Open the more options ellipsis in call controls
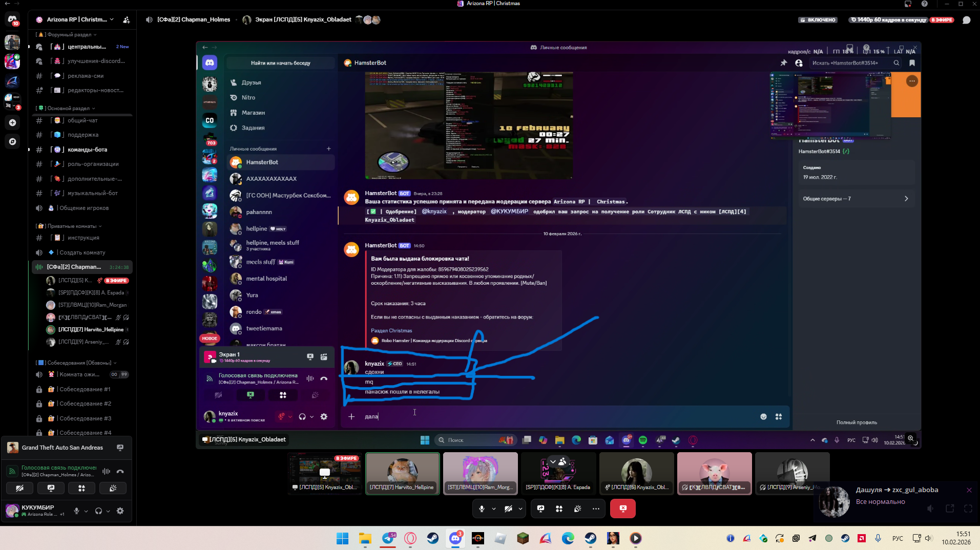980x550 pixels. coord(595,509)
